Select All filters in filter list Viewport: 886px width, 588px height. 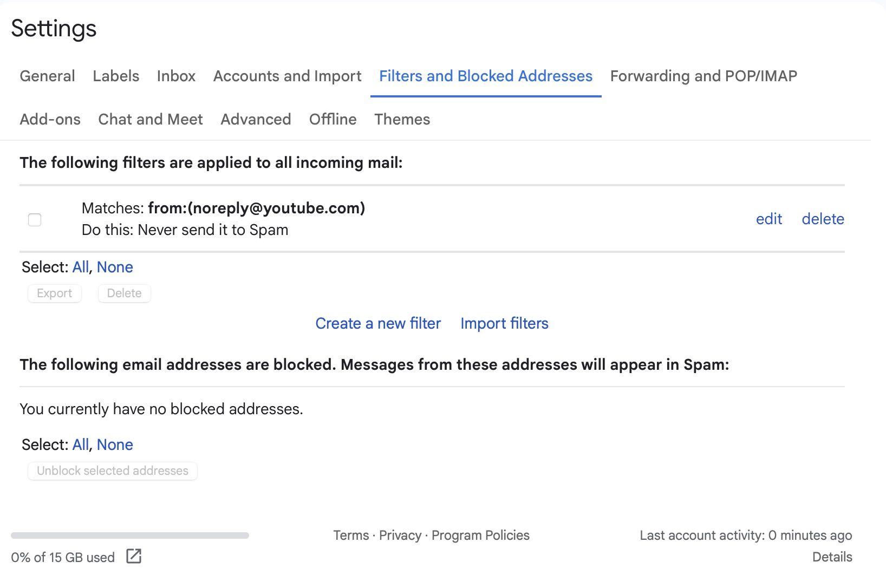80,267
